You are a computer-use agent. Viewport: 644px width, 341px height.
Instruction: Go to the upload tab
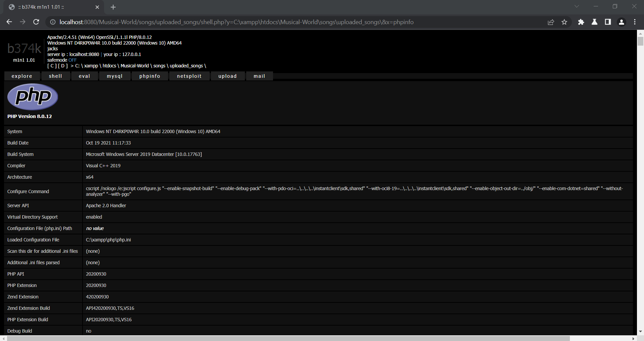coord(227,76)
